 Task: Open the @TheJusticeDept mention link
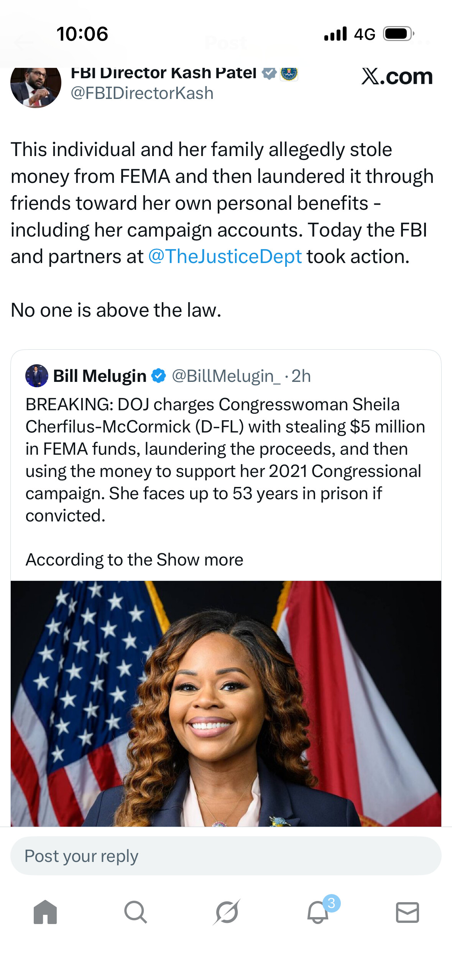225,257
